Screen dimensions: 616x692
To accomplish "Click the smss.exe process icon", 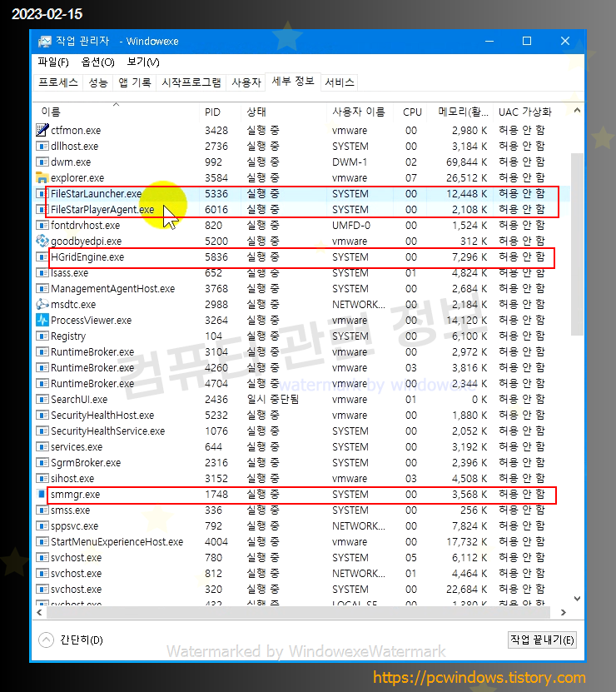I will [42, 510].
